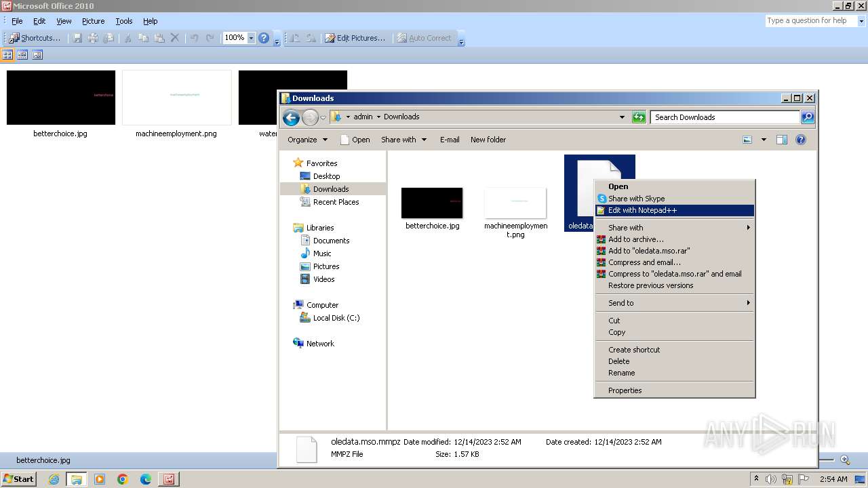Select the machineemployment.png thumbnail in Office
Viewport: 868px width, 488px height.
[x=176, y=98]
